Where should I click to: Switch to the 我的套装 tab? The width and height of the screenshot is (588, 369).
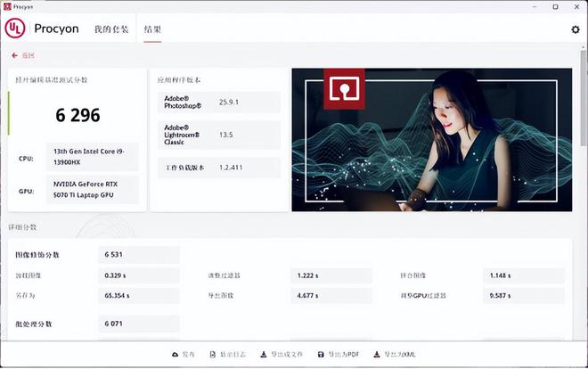click(111, 29)
